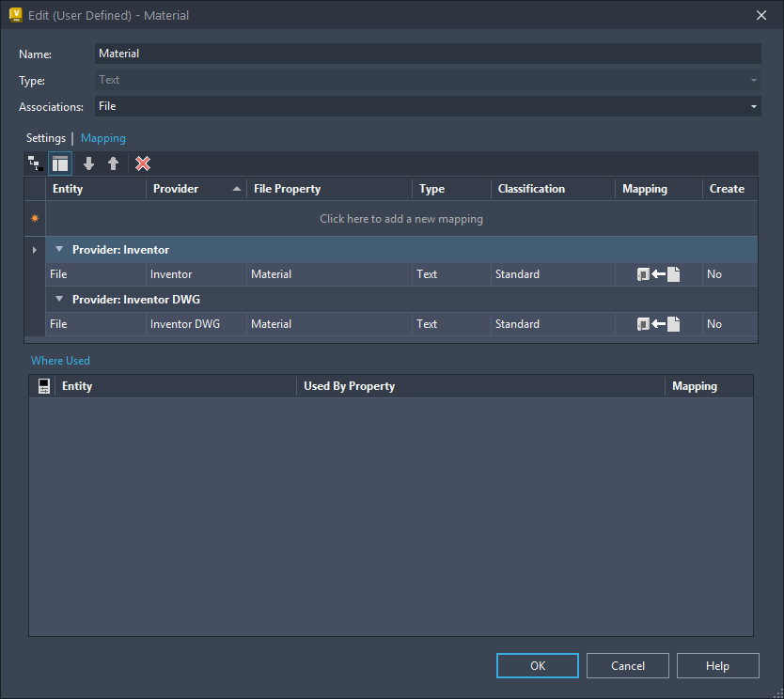
Task: Move mapping up with the up arrow
Action: 114,163
